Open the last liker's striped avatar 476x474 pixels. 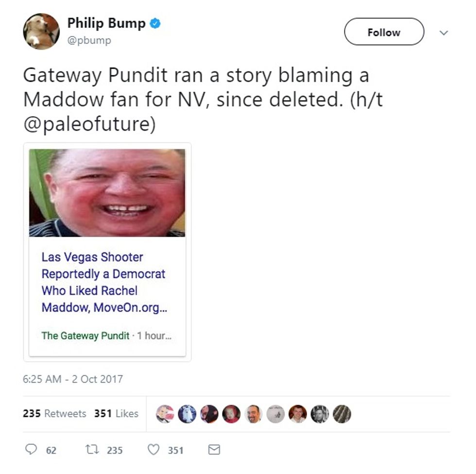pyautogui.click(x=342, y=414)
